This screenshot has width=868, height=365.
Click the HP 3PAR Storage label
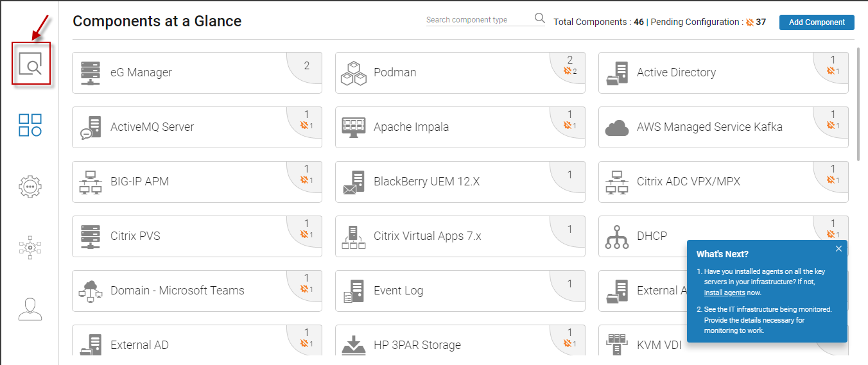click(x=417, y=345)
